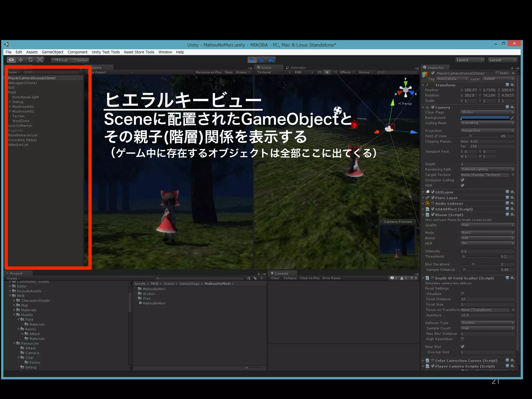This screenshot has width=532, height=399.
Task: Click Maximize on Play button
Action: (209, 72)
